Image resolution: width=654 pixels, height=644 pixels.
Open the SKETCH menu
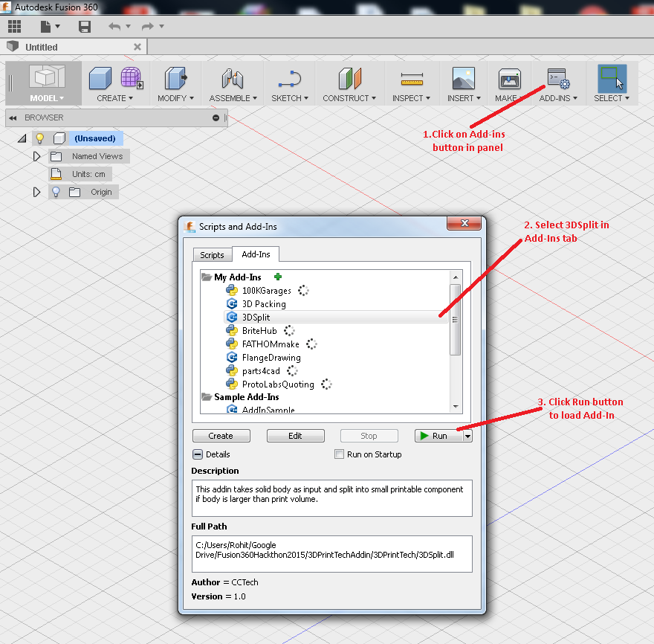(x=290, y=98)
